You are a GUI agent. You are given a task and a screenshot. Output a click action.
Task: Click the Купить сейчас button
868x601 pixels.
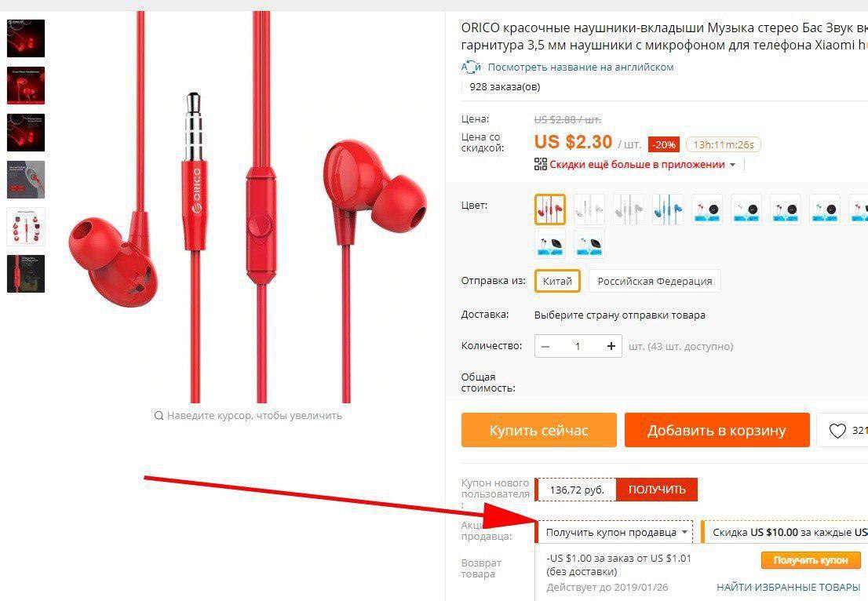click(538, 430)
